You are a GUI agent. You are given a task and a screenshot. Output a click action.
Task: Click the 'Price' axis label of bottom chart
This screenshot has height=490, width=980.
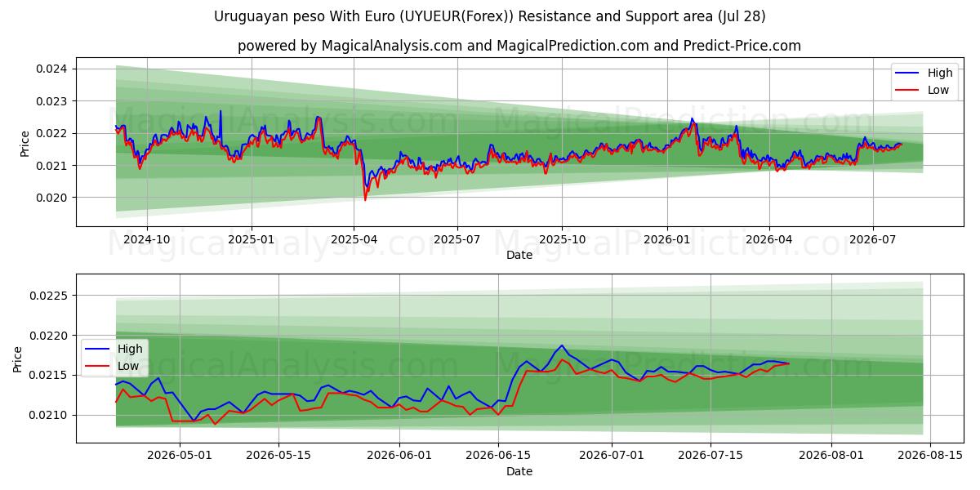(18, 359)
